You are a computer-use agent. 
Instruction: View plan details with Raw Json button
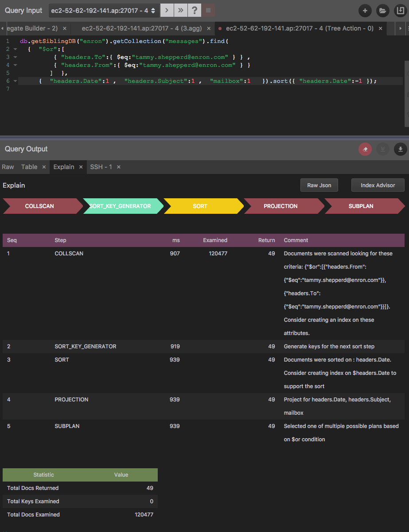(319, 185)
